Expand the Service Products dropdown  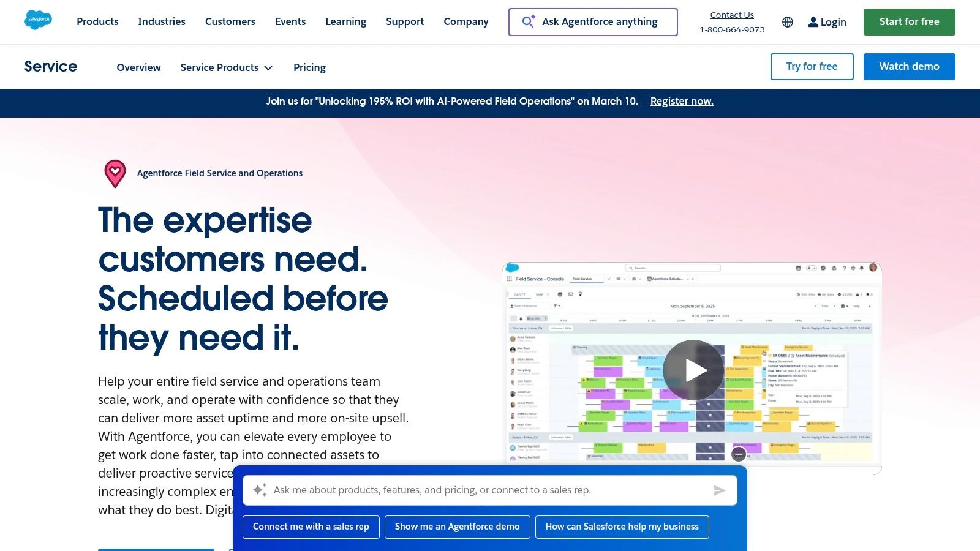click(226, 67)
